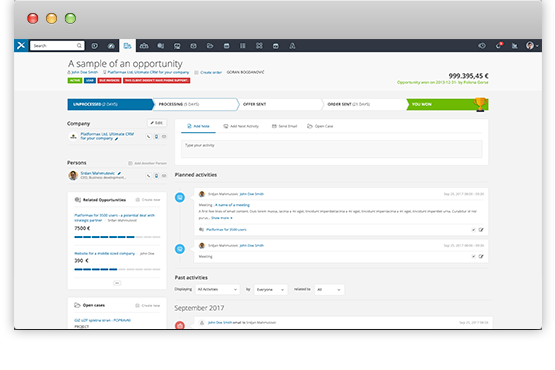
Task: Select the You Won pipeline stage
Action: [447, 104]
